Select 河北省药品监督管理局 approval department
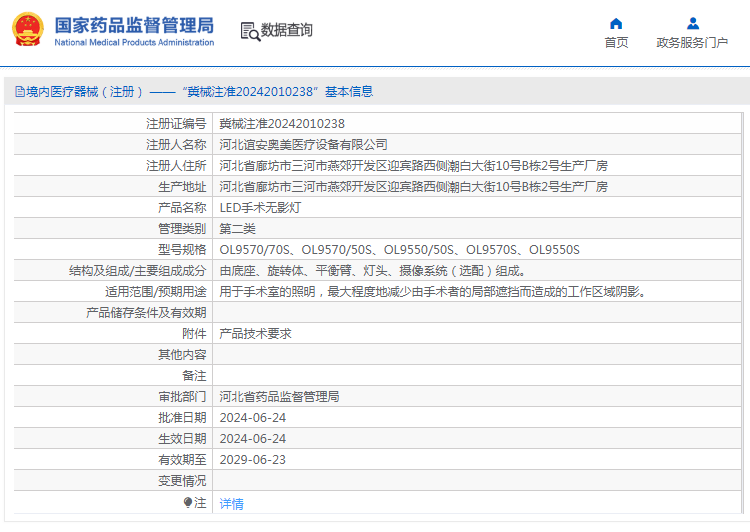The width and height of the screenshot is (750, 532). point(279,397)
